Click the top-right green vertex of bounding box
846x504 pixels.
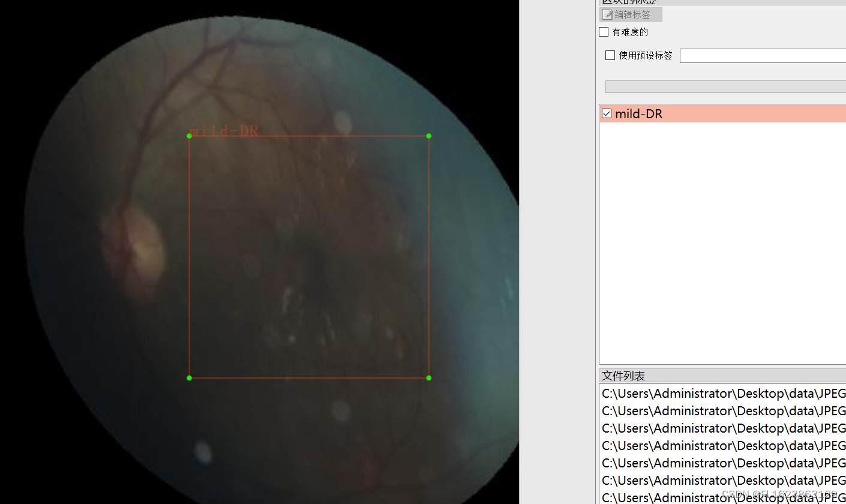(x=428, y=136)
